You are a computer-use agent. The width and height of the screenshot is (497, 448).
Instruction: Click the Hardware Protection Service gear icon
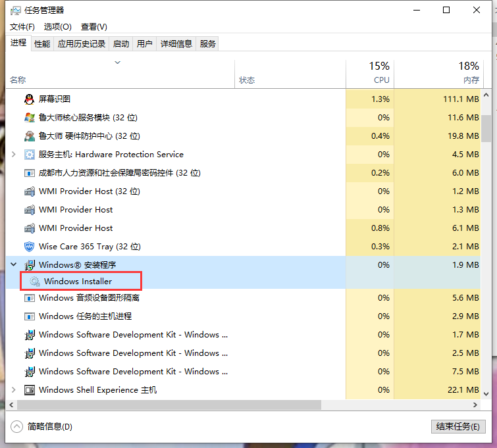29,155
